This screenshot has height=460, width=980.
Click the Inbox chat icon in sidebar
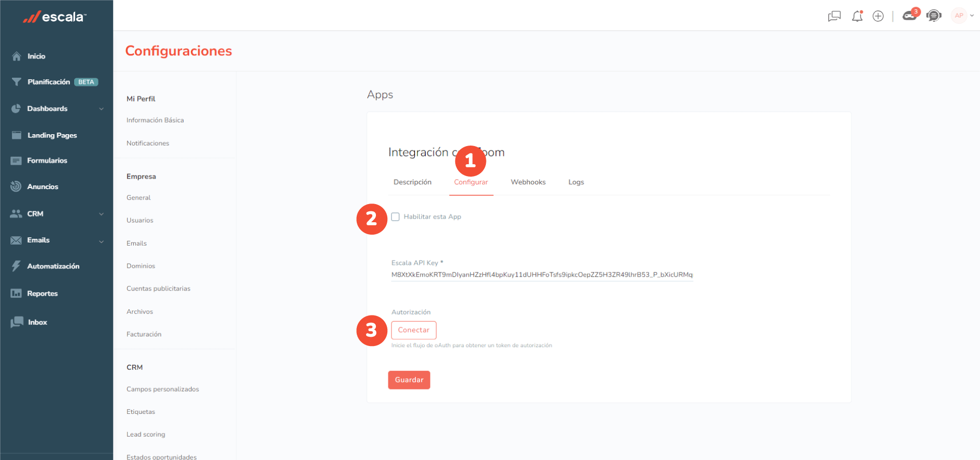point(17,322)
